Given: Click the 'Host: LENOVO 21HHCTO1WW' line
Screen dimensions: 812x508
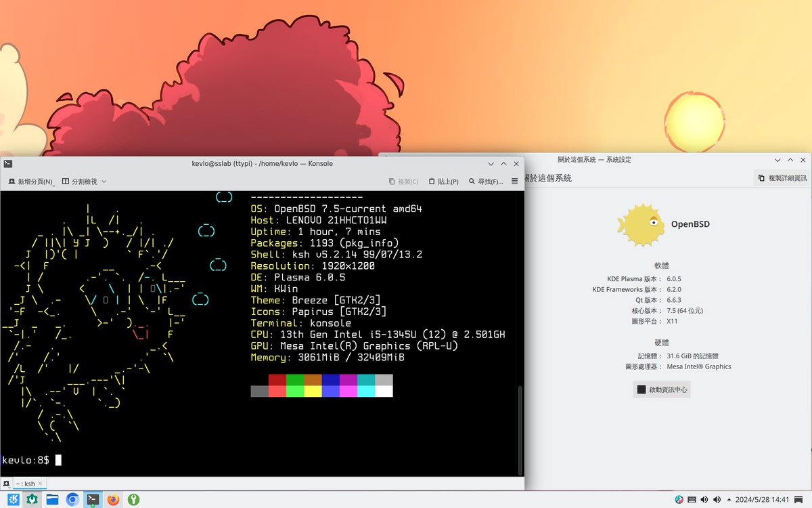Looking at the screenshot, I should (x=319, y=220).
